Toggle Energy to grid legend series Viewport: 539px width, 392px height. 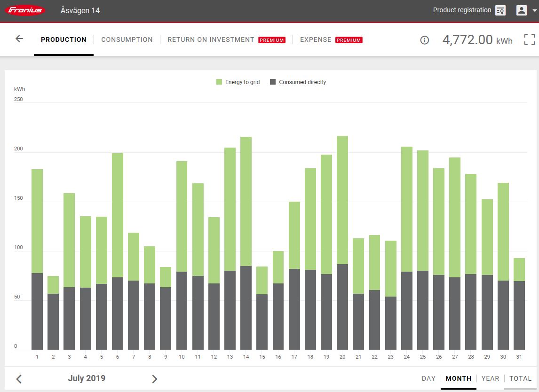[238, 82]
